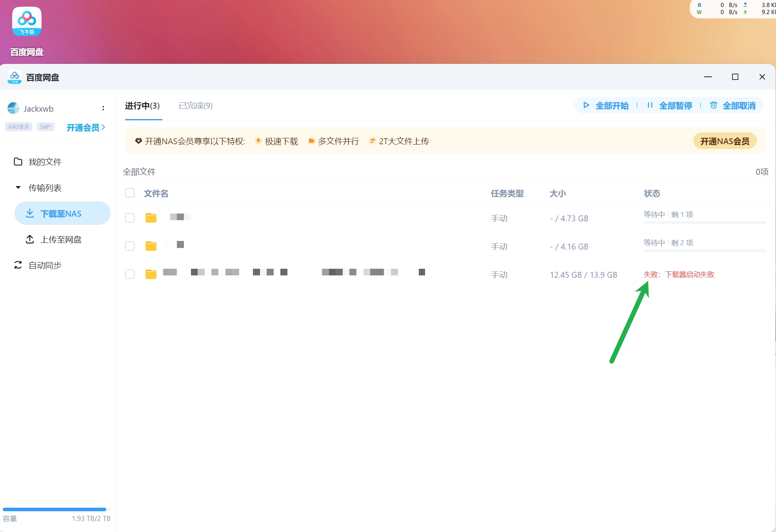Click the Baidu Netdisk desktop icon

point(27,22)
